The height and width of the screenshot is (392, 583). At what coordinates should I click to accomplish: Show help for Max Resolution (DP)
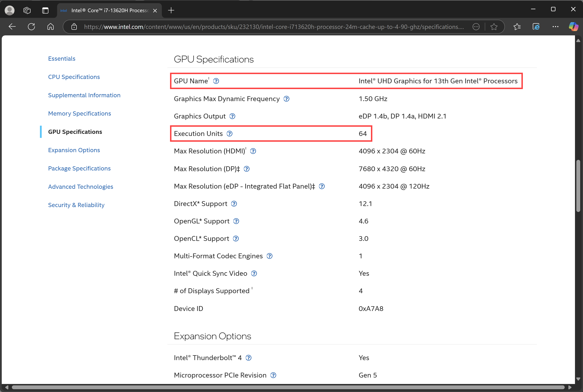[x=247, y=169]
